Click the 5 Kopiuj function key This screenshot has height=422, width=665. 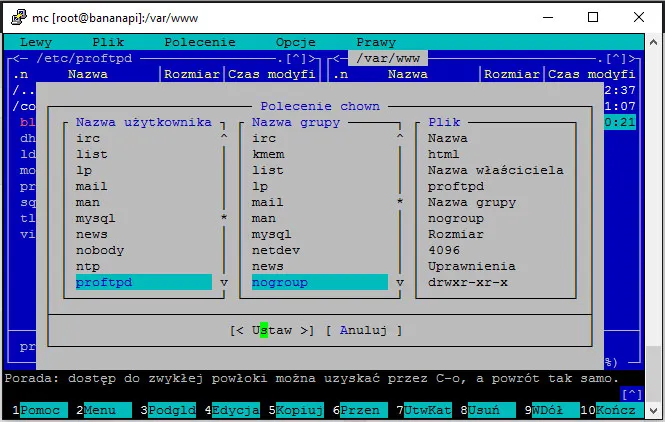pyautogui.click(x=296, y=410)
